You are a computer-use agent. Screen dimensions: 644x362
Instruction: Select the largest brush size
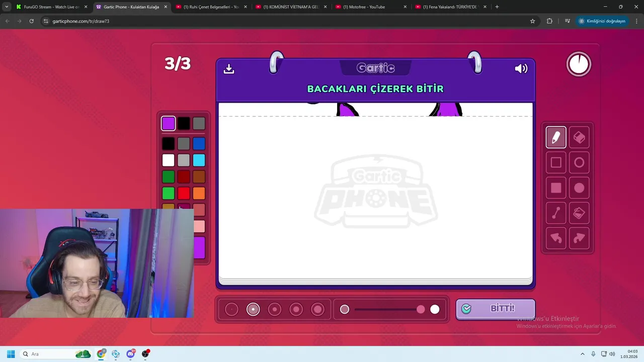[x=318, y=309]
